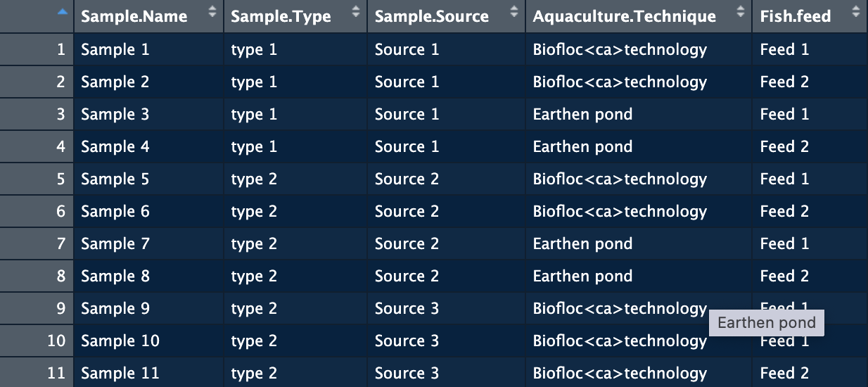Sort by the Sample.Type column arrows

[x=356, y=12]
